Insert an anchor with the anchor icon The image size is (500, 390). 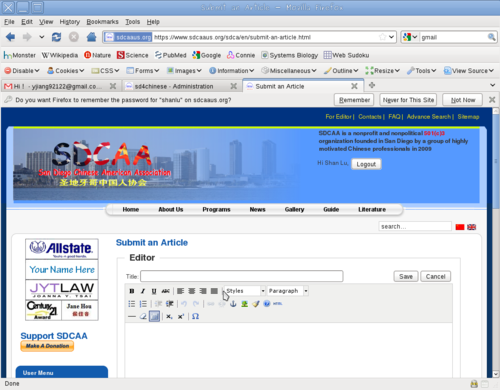click(233, 304)
